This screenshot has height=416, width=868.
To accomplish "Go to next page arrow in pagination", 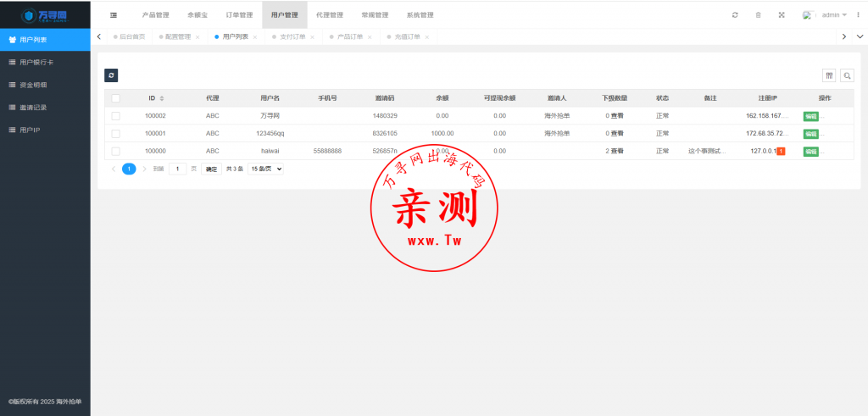I will (x=144, y=169).
